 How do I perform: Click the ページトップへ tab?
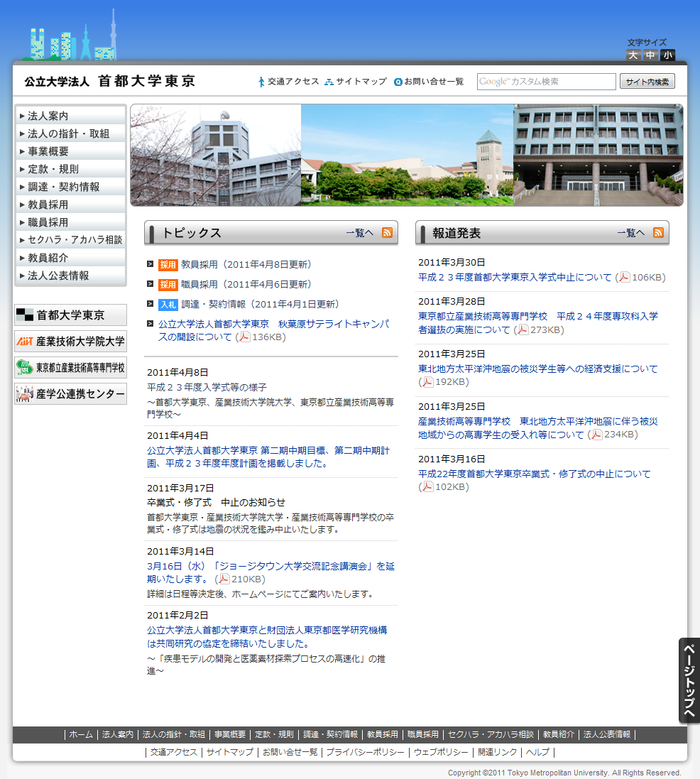(x=689, y=680)
